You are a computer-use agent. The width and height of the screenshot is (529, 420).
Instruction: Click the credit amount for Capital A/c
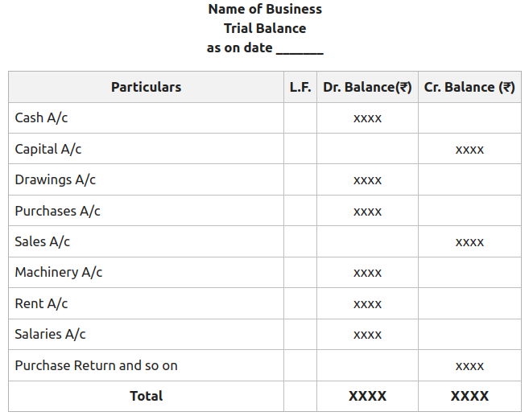pos(469,150)
